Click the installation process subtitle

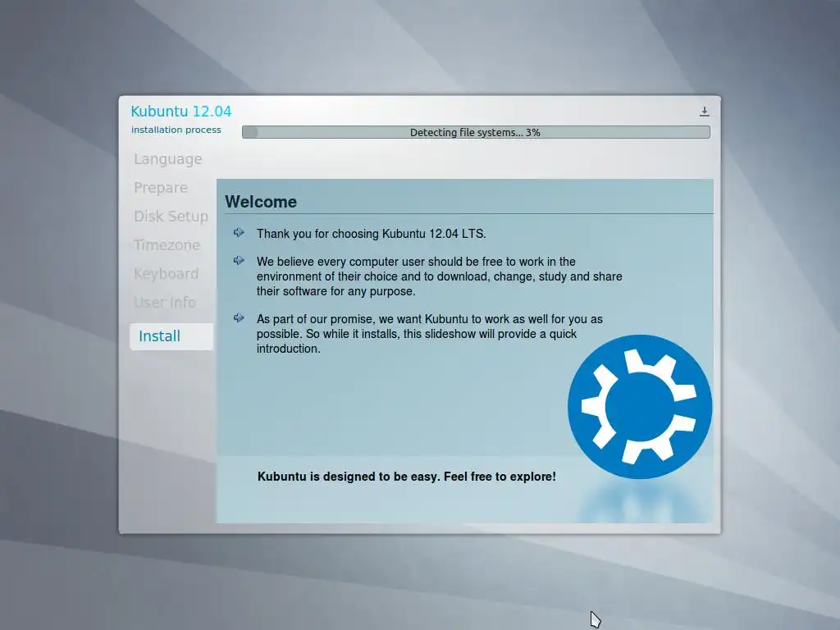tap(176, 130)
